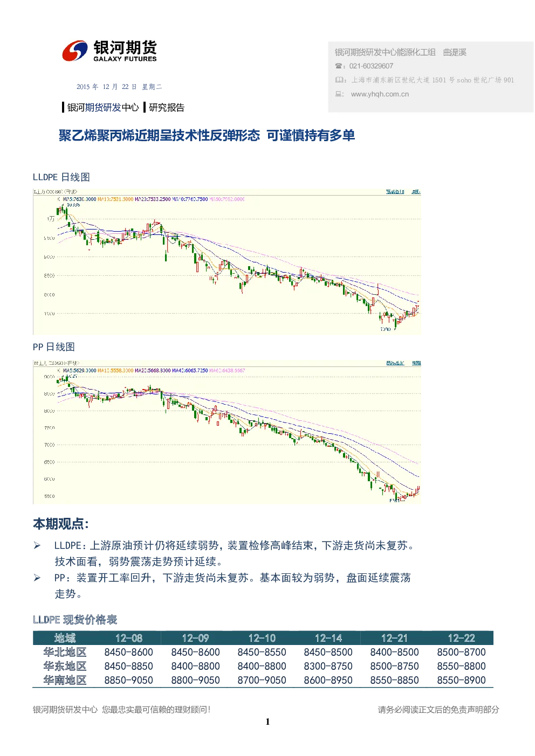Image resolution: width=535 pixels, height=756 pixels.
Task: Click MA5:7630.0000 value in LLDPE chart
Action: [79, 199]
